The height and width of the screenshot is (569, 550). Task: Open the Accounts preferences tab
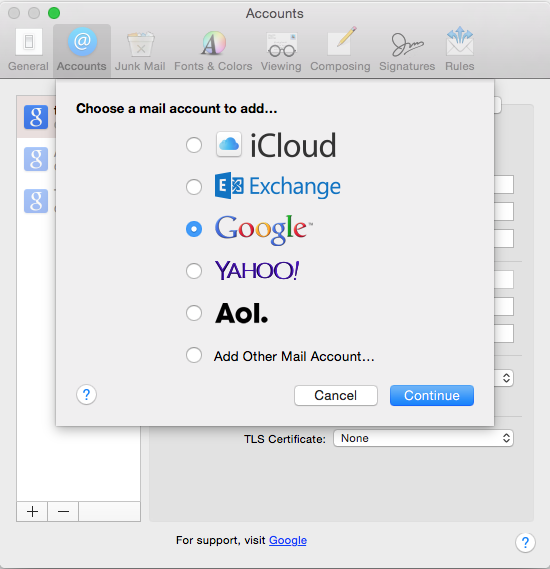pos(82,50)
